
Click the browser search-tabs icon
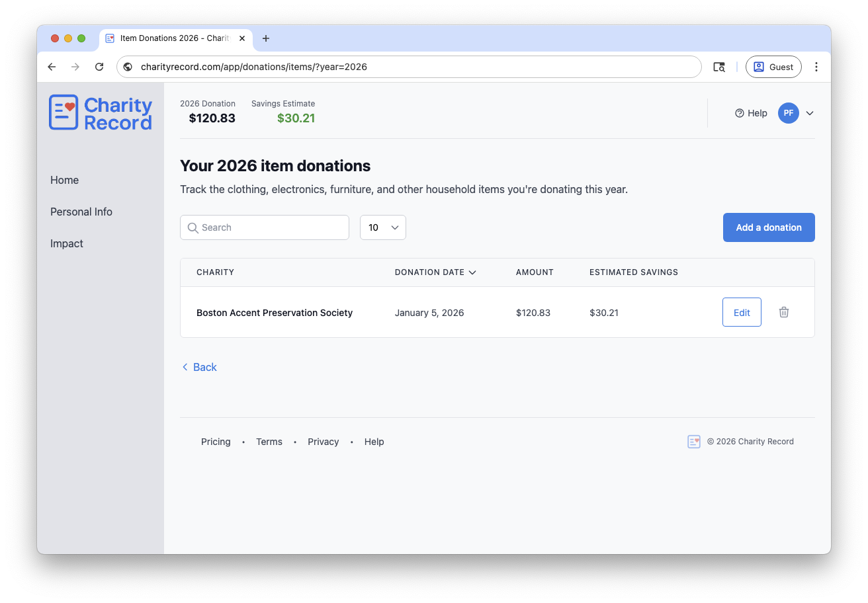tap(718, 67)
